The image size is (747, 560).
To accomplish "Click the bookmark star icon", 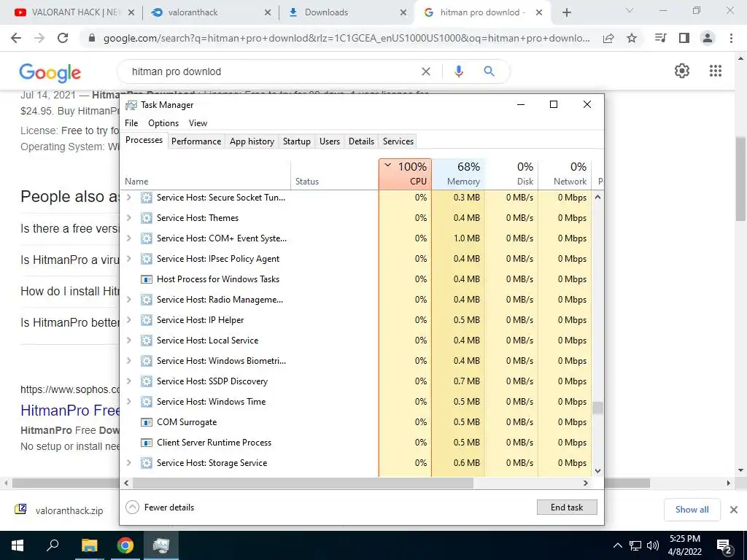I will [x=632, y=38].
